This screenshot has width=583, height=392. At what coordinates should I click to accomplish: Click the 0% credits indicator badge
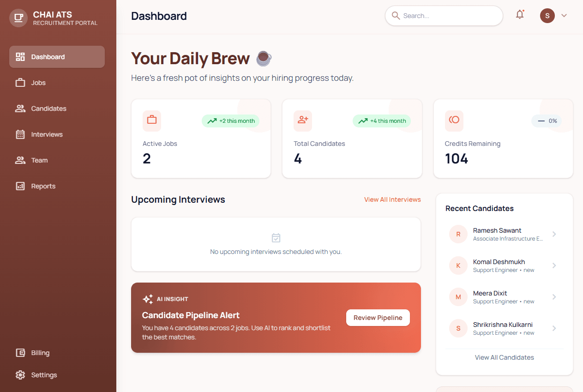pyautogui.click(x=547, y=121)
